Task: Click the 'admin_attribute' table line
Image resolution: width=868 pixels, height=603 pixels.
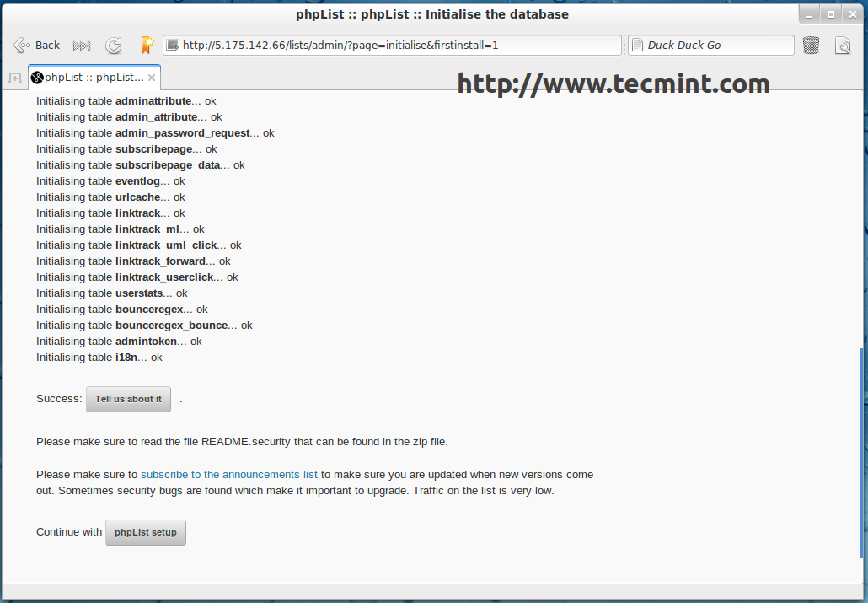Action: [130, 117]
